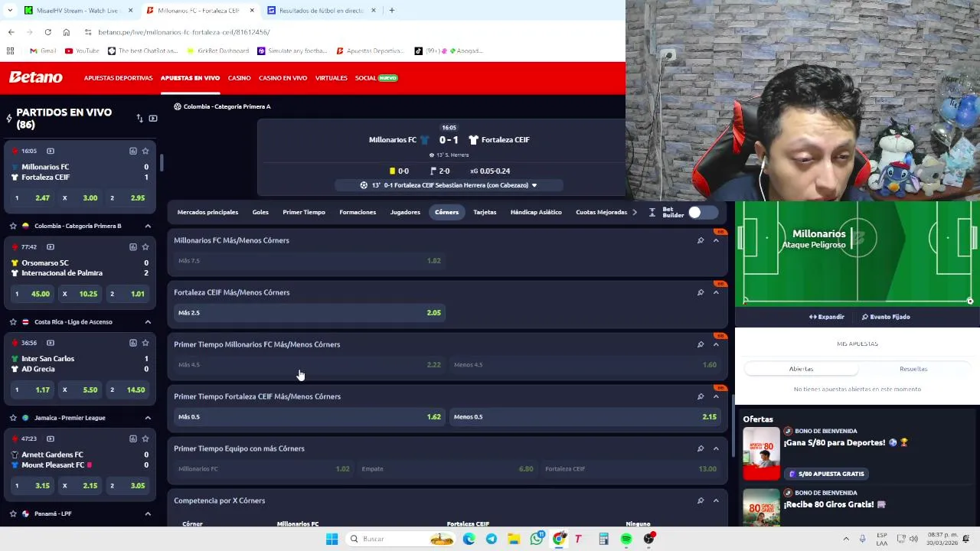Open Hándicap Asiático tab
The height and width of the screenshot is (551, 980).
click(536, 212)
